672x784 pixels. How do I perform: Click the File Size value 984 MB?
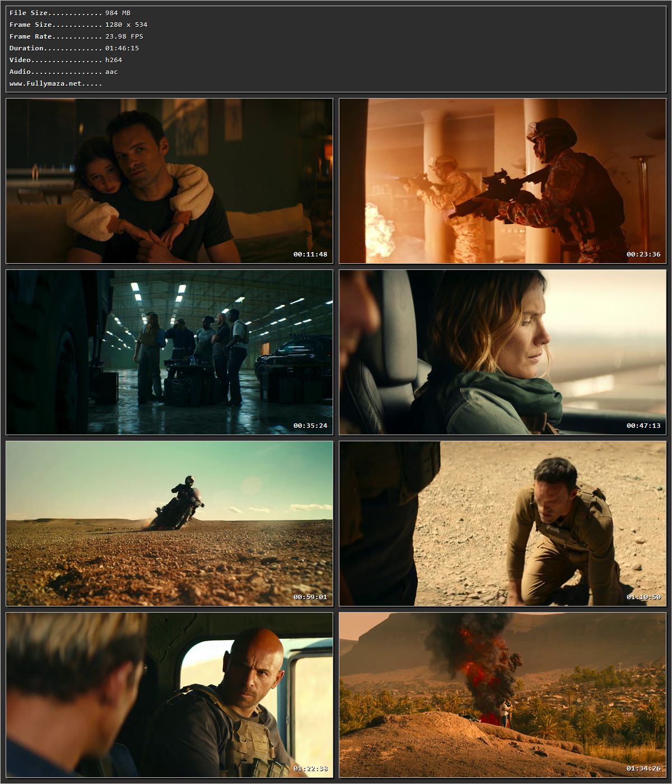click(x=118, y=13)
